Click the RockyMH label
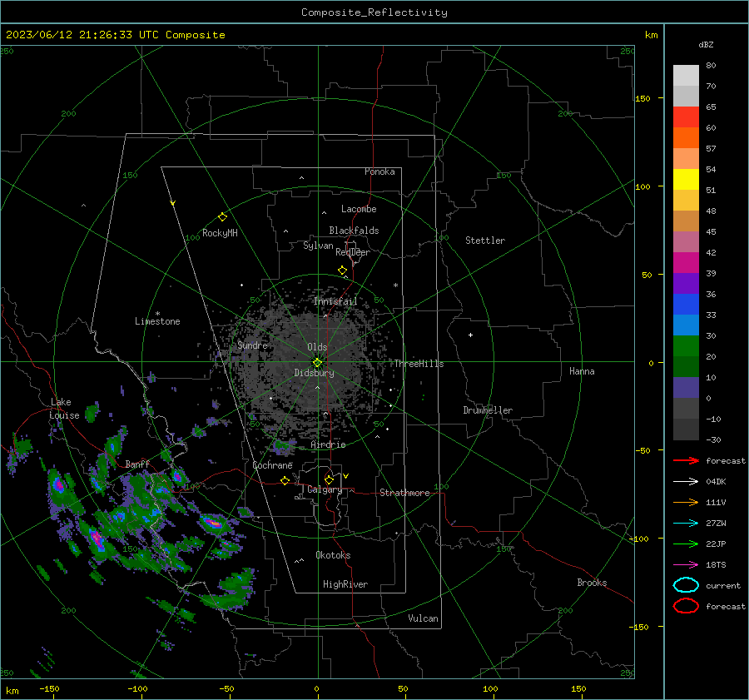Image resolution: width=749 pixels, height=700 pixels. (220, 233)
